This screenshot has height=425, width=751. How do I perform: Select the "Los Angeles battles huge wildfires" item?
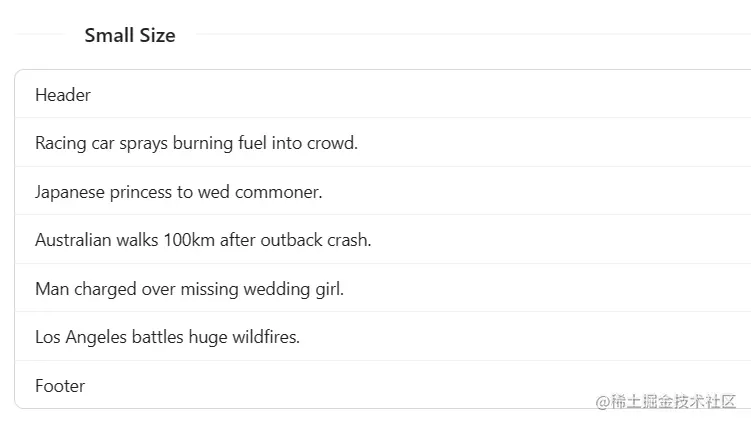point(167,337)
